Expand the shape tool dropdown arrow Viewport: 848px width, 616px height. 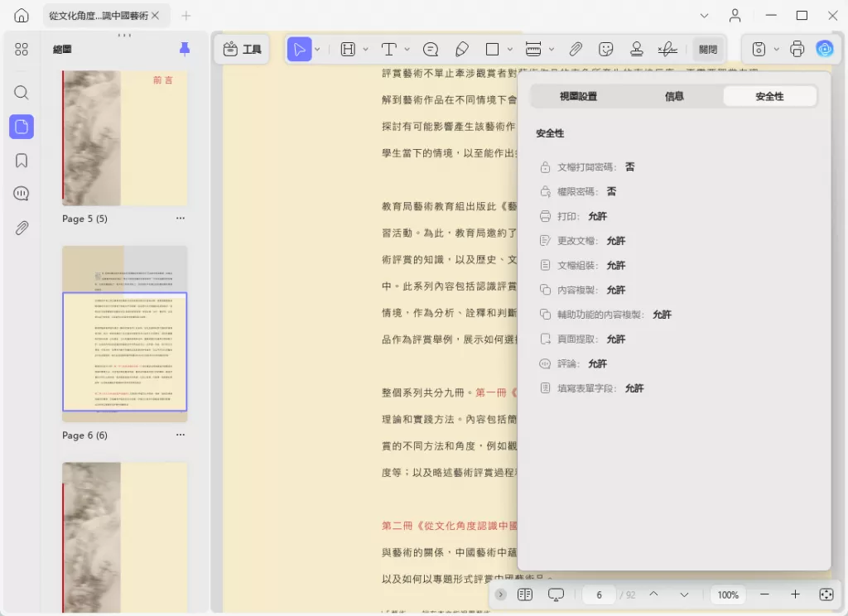pyautogui.click(x=510, y=49)
